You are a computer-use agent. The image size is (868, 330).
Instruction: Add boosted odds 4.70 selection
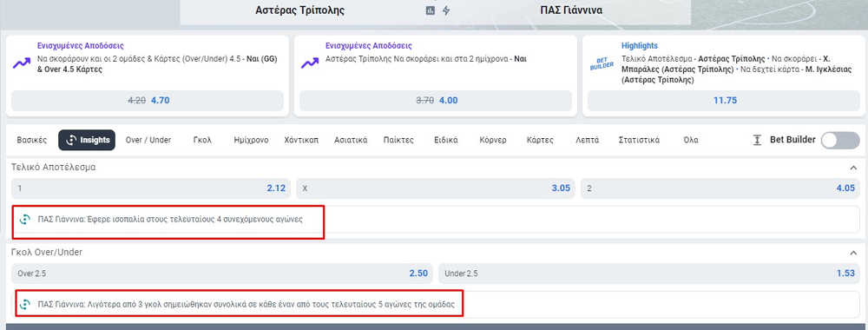(x=148, y=101)
